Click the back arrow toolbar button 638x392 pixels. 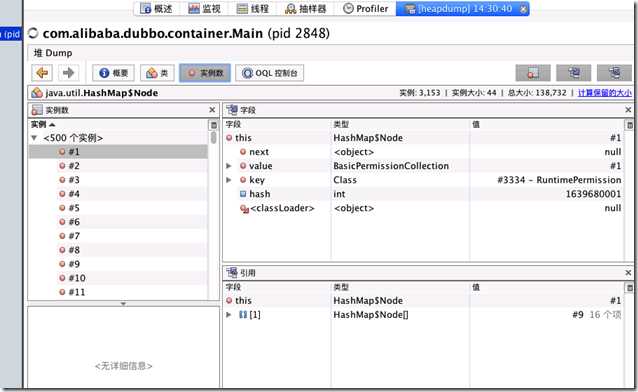[x=42, y=73]
